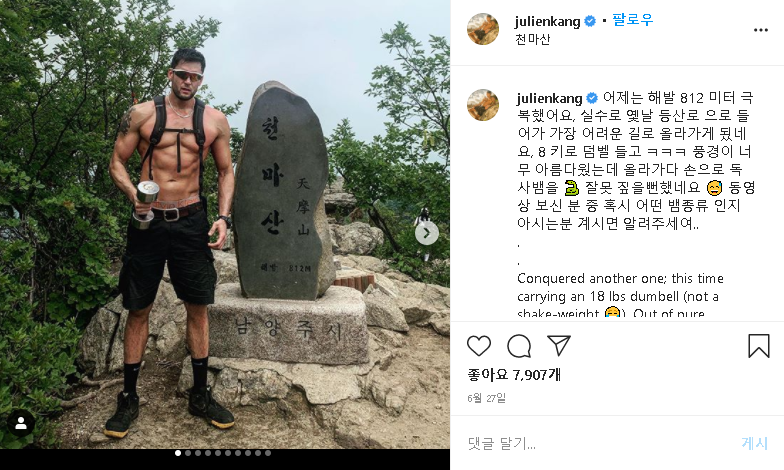Open post date 6월 27일

click(486, 398)
